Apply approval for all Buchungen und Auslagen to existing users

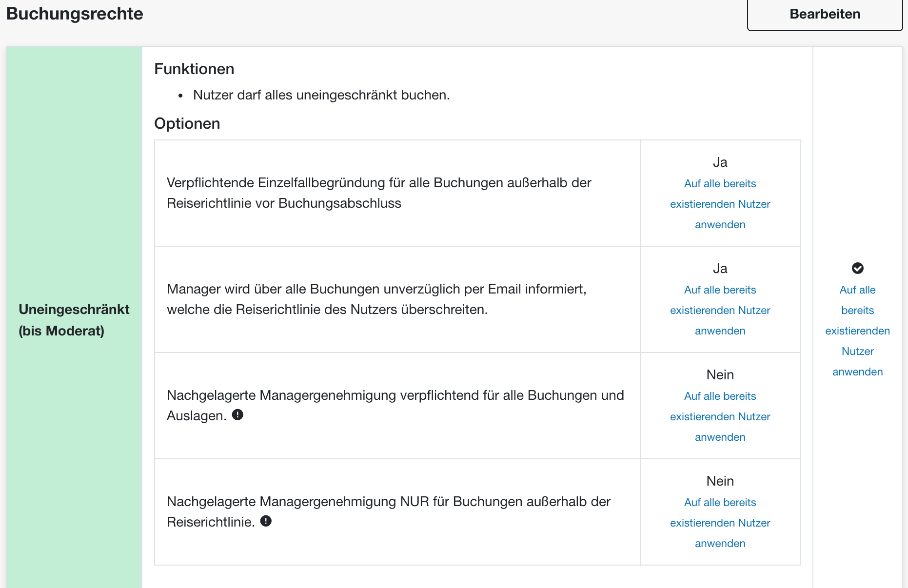coord(720,416)
